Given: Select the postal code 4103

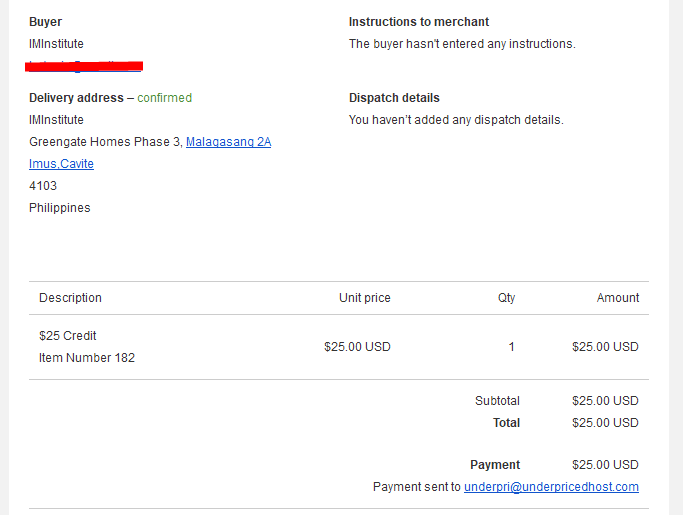Looking at the screenshot, I should (43, 186).
